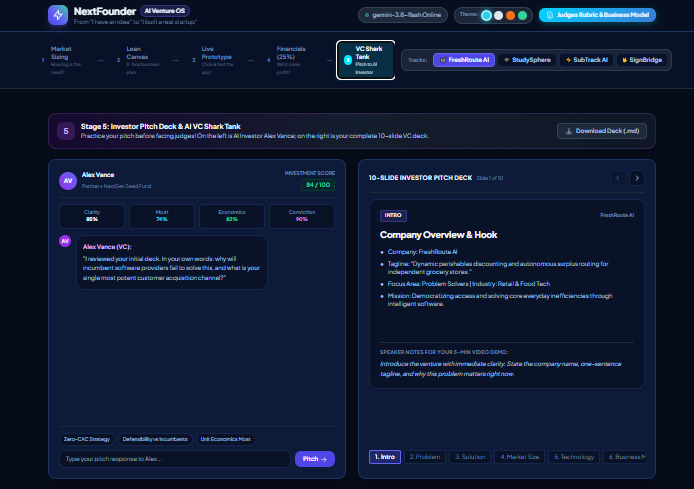Click the document icon in the Judges Rubric button
The height and width of the screenshot is (489, 694).
550,15
